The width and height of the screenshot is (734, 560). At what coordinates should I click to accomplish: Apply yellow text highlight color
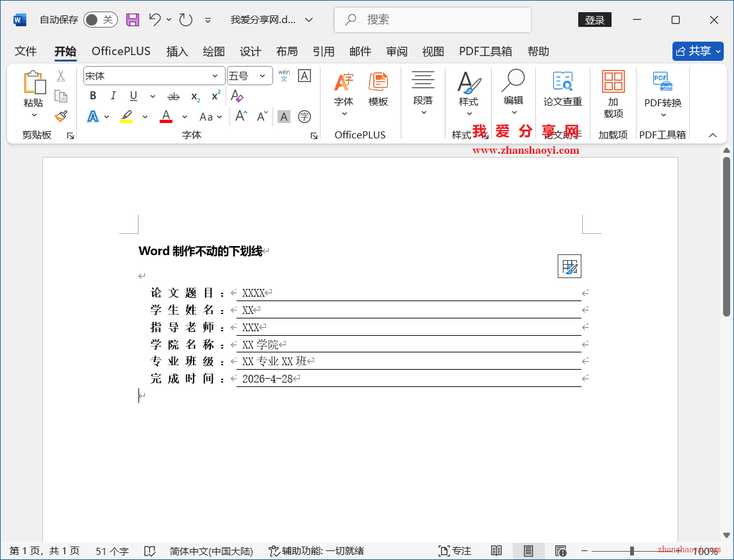126,117
